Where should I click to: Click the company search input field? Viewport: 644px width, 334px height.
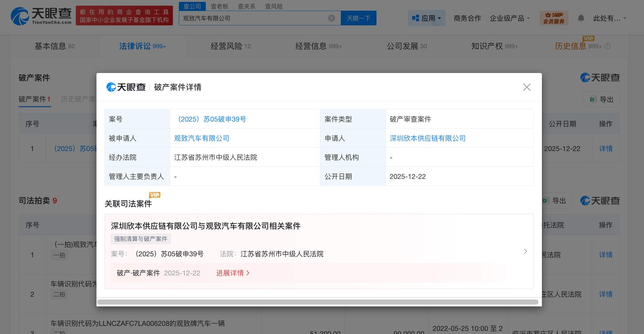(x=254, y=18)
